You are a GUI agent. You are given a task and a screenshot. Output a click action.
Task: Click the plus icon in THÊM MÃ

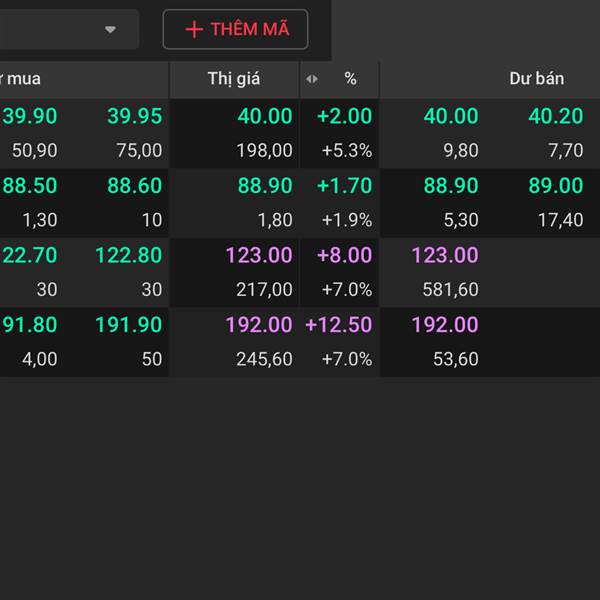pyautogui.click(x=194, y=30)
